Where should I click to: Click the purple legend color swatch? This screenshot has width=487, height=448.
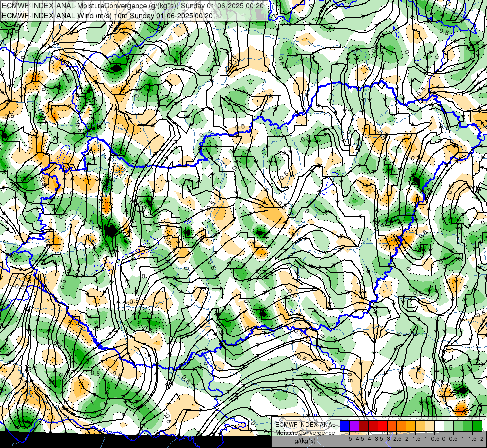[x=354, y=426]
